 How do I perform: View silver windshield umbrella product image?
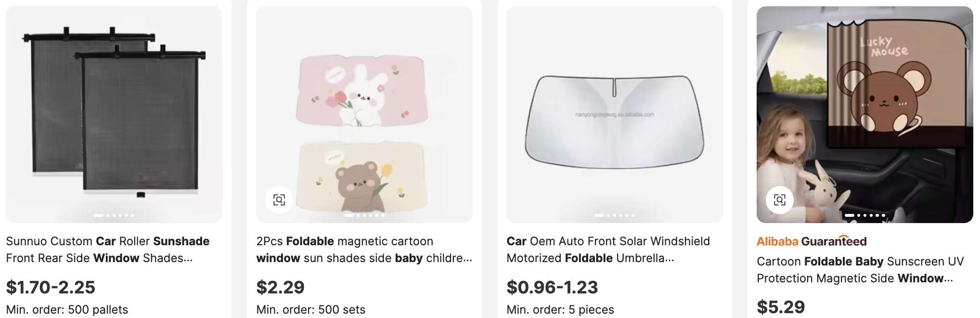615,115
